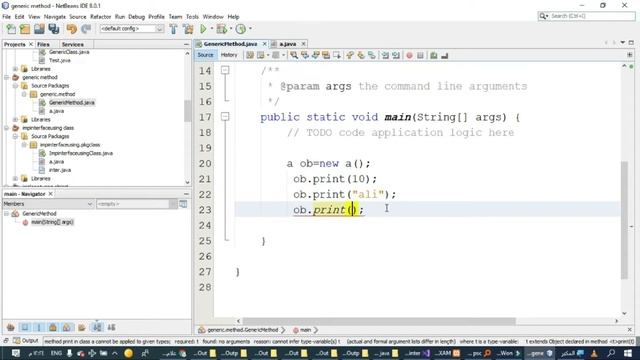This screenshot has height=360, width=640.
Task: Close the GenericMethod.java editor tab
Action: (x=264, y=44)
